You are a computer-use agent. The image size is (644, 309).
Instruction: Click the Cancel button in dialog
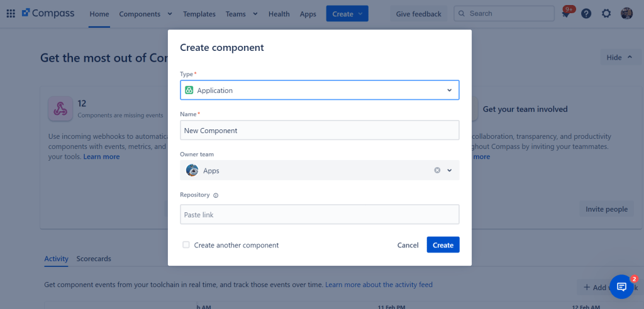(x=408, y=245)
